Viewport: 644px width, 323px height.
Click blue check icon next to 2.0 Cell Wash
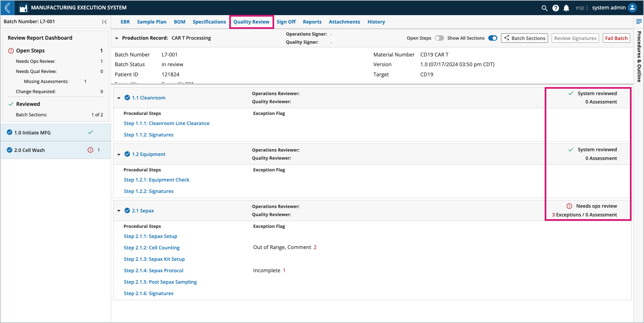point(9,150)
